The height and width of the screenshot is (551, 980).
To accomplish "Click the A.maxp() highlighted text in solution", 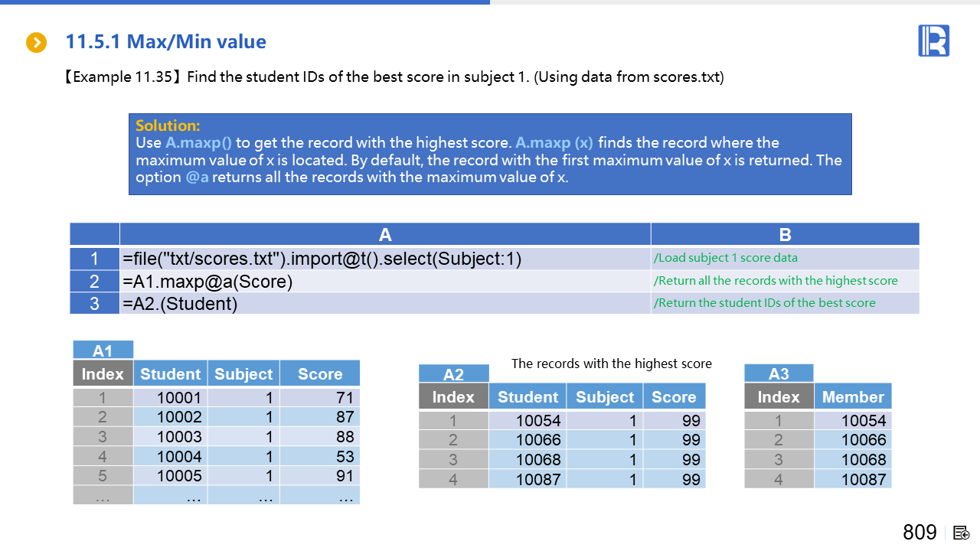I will click(198, 142).
